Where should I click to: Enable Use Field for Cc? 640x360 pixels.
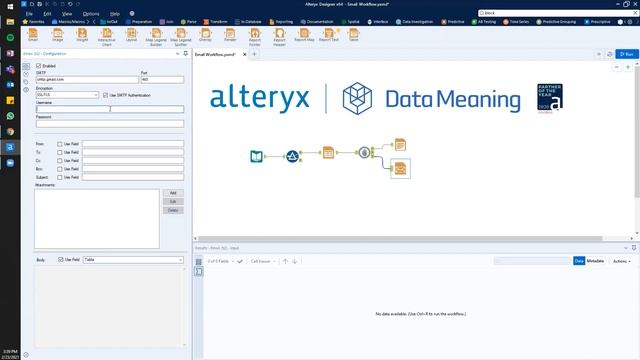click(60, 161)
